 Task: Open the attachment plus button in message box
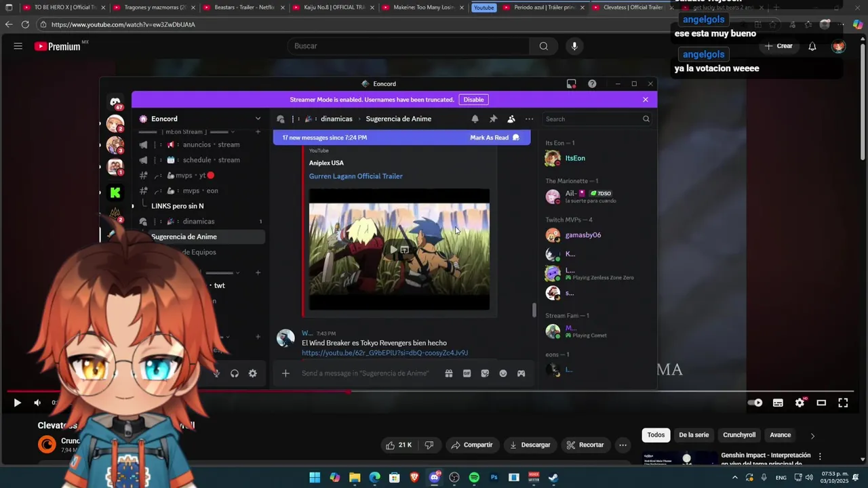pos(285,373)
